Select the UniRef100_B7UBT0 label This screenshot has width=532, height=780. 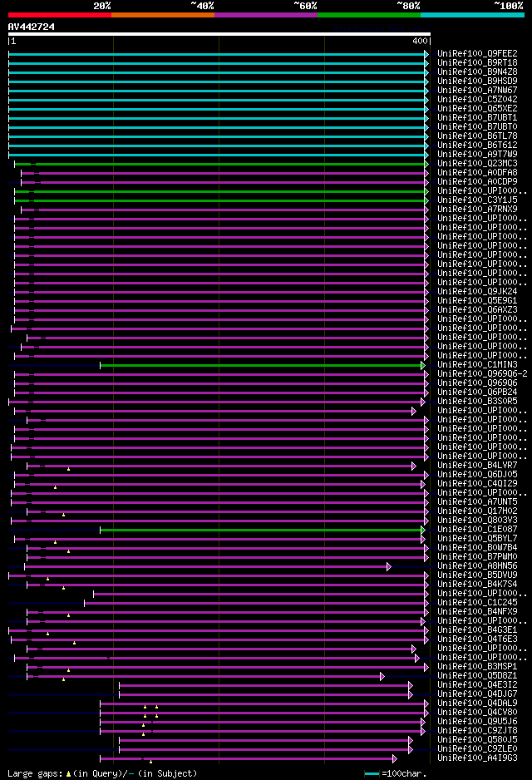coord(477,127)
